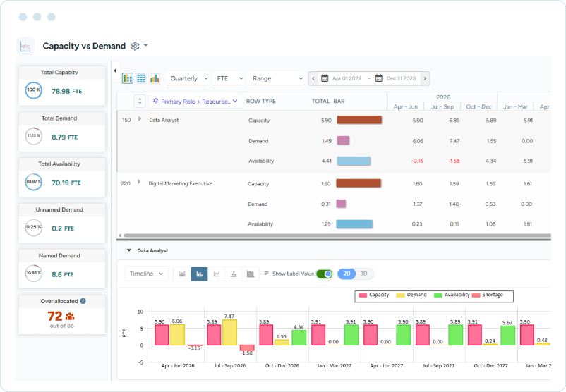Click Data Analyst availability total bar
The height and width of the screenshot is (392, 566).
pos(354,161)
